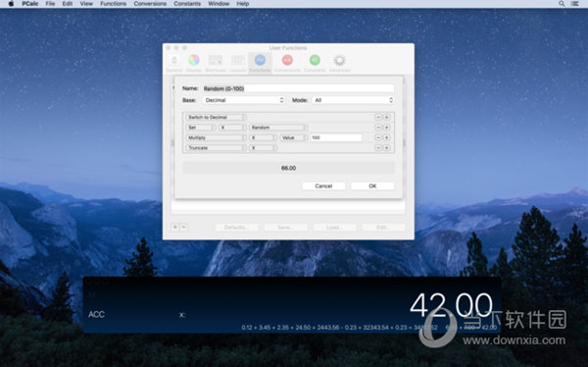Open the Advanced gear icon in toolbar
Image resolution: width=588 pixels, height=367 pixels.
(340, 60)
